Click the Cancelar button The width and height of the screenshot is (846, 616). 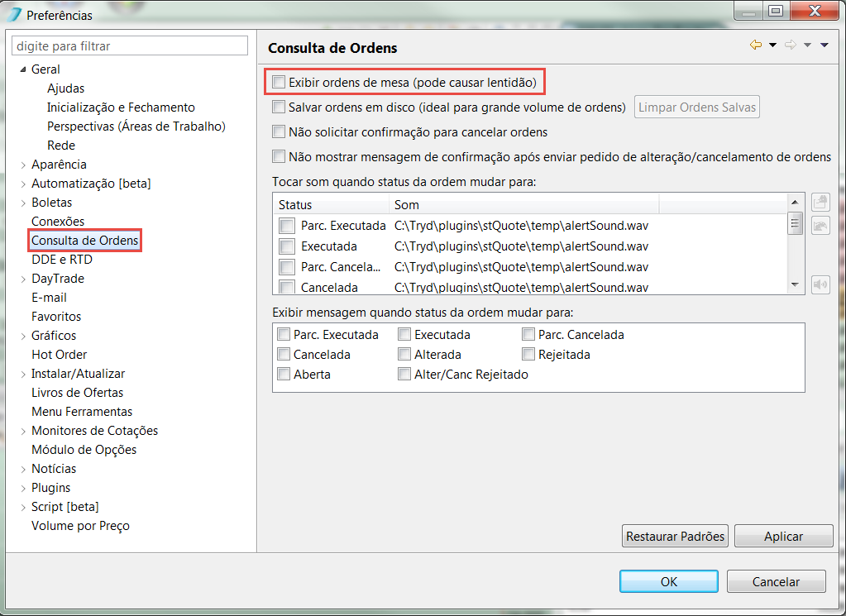776,581
